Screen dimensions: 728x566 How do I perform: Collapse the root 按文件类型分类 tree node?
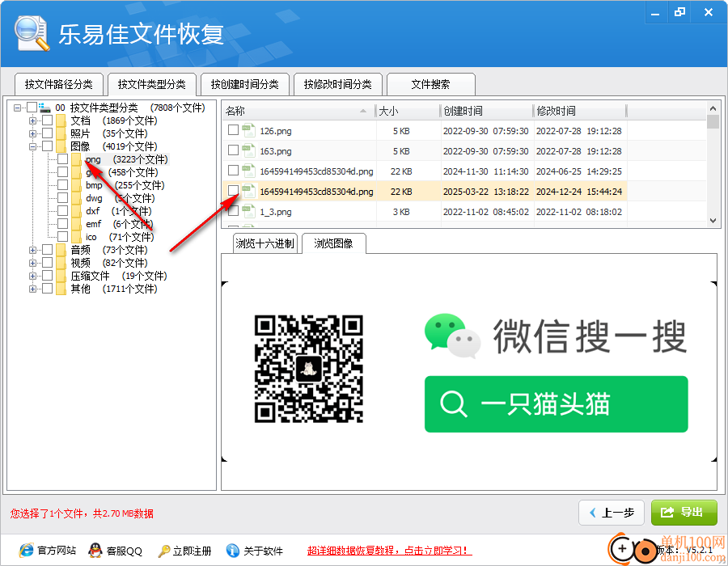coord(17,108)
